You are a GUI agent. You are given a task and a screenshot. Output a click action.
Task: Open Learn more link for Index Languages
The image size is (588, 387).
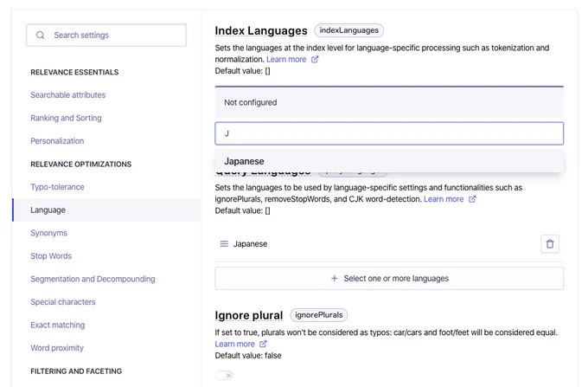pos(286,60)
